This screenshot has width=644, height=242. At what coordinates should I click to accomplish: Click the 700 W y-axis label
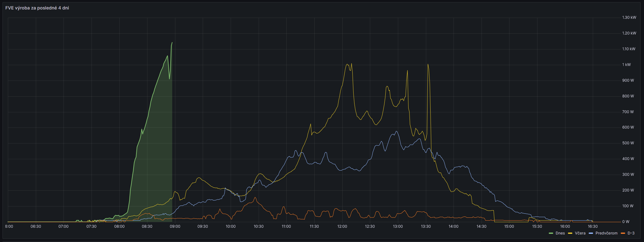click(x=628, y=112)
